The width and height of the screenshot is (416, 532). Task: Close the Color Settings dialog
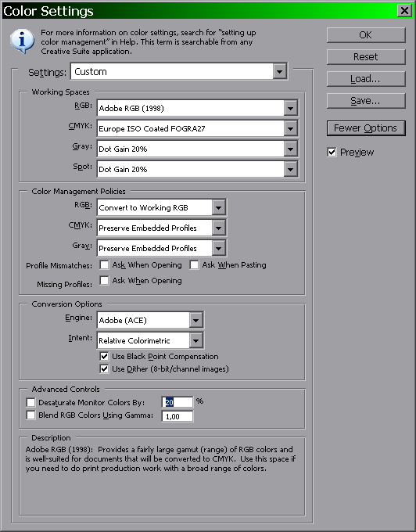coord(404,10)
